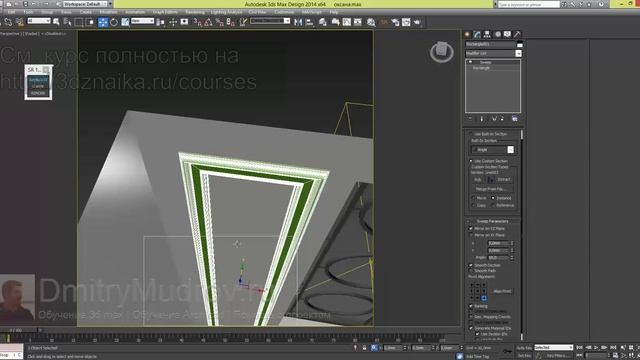The image size is (640, 360).
Task: Choose the Rectangular Selection Region tool
Action: [x=79, y=22]
